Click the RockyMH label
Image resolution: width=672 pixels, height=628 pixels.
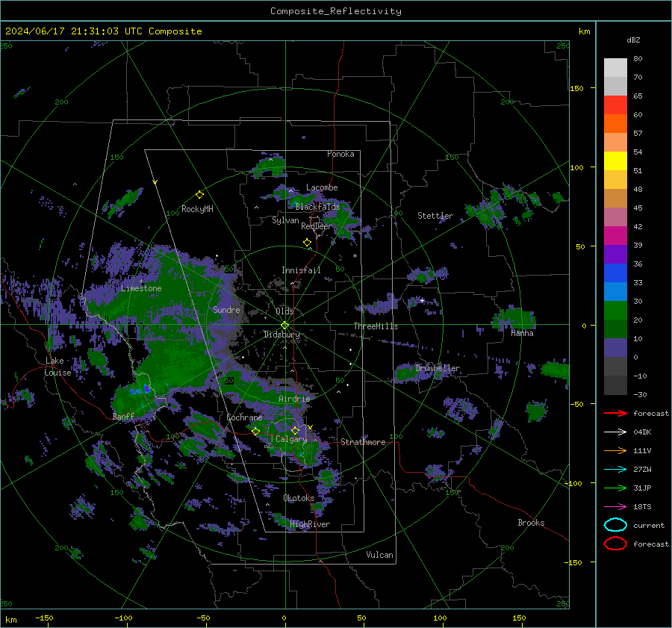(x=197, y=209)
